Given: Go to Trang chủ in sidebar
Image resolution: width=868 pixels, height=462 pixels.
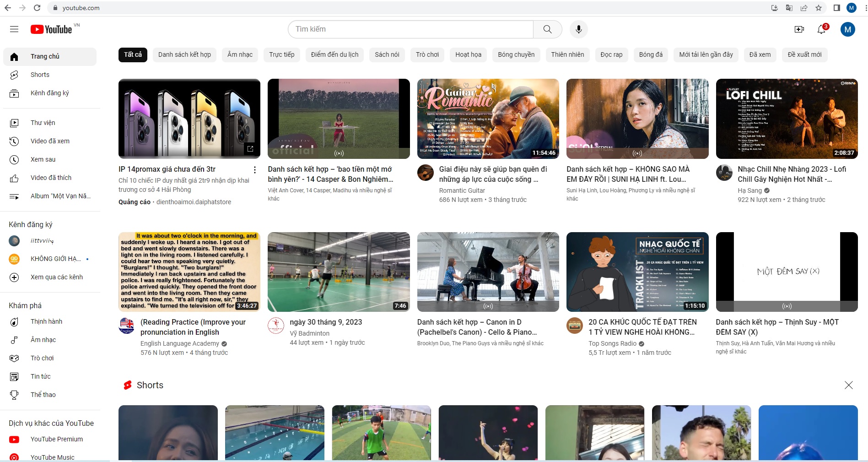Looking at the screenshot, I should tap(50, 56).
